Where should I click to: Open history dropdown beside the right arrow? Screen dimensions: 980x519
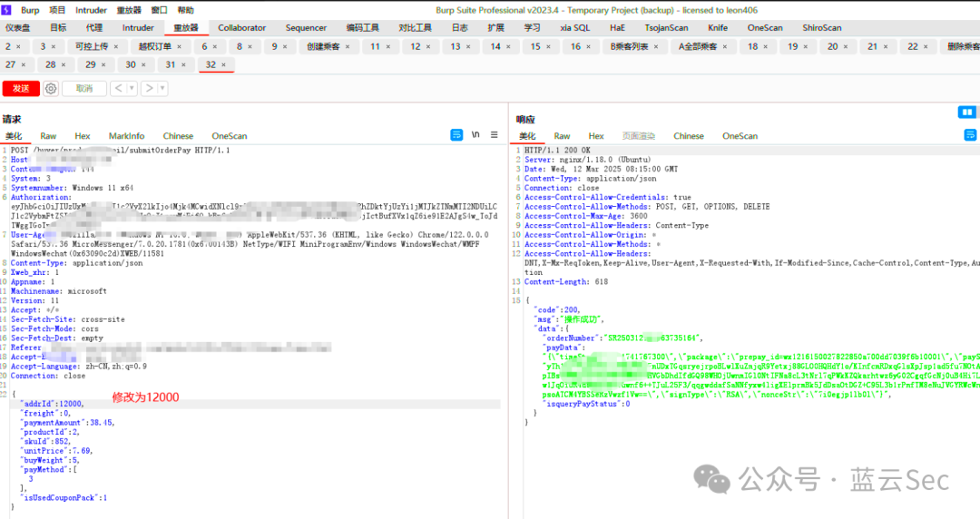click(x=162, y=89)
